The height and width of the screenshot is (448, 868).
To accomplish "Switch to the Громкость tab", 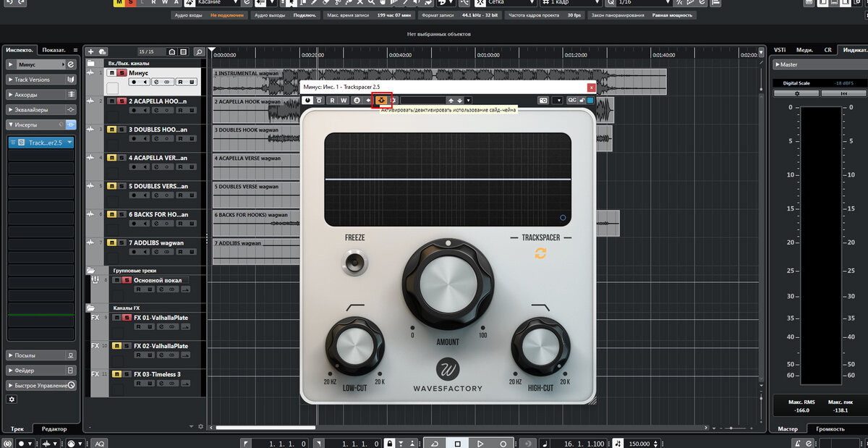I will click(830, 429).
